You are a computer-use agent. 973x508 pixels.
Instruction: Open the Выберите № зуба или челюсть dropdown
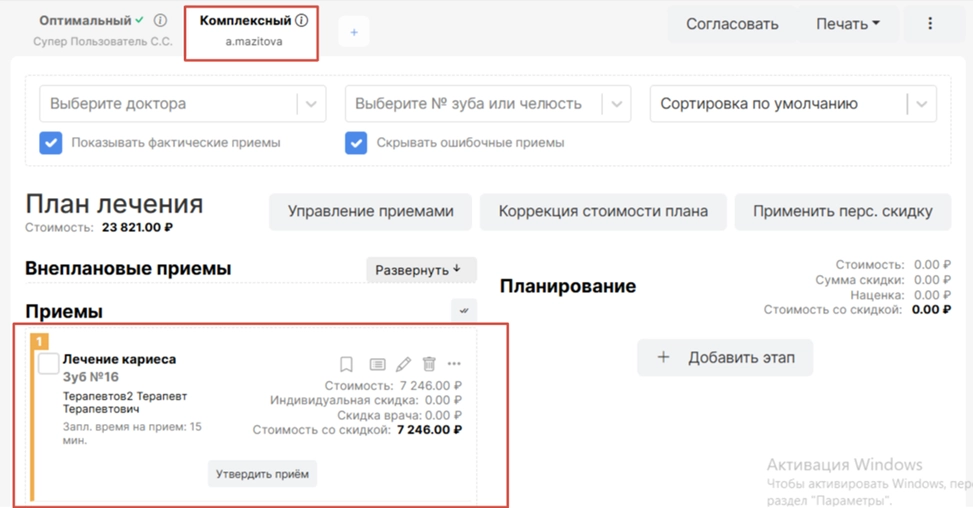point(616,104)
